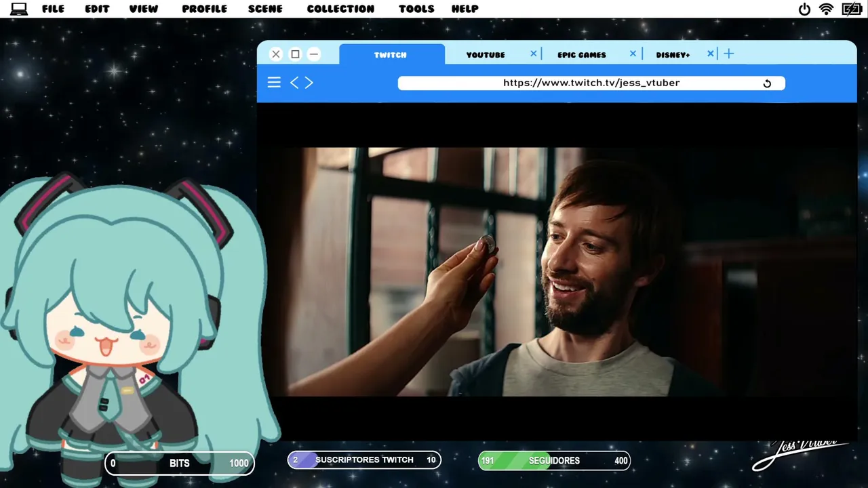Switch to the TWITCH tab

coord(391,54)
